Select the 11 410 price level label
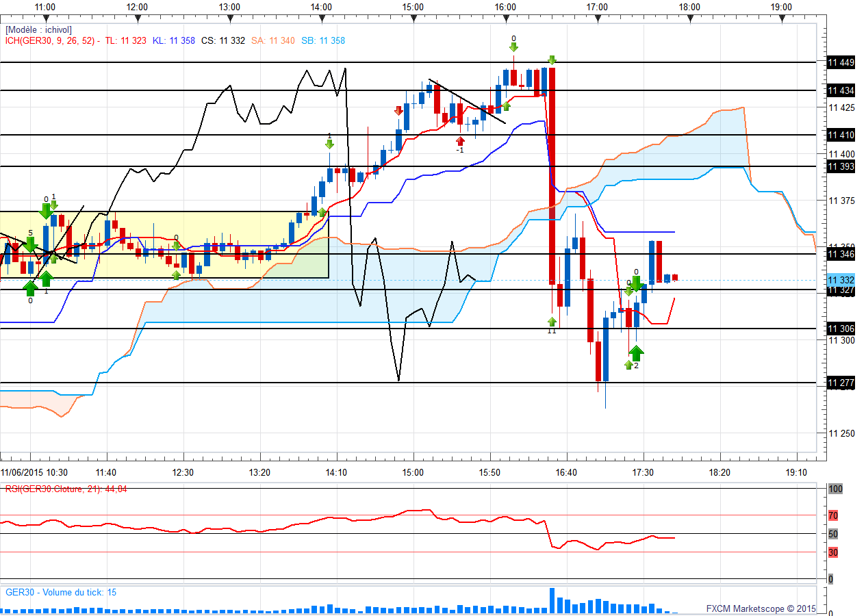Screen dimensions: 866x616 841,135
